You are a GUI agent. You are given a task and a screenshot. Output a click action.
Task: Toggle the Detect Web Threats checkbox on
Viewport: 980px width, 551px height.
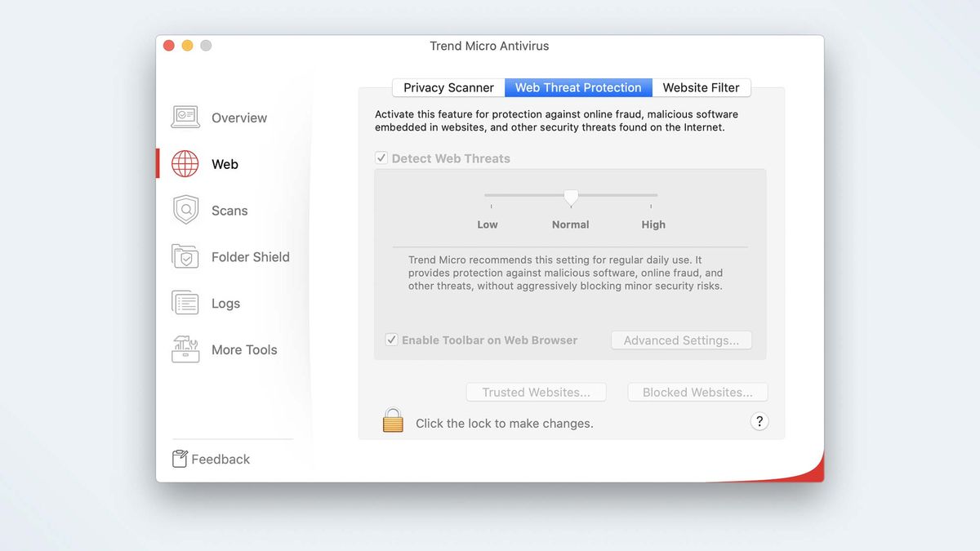pyautogui.click(x=381, y=158)
